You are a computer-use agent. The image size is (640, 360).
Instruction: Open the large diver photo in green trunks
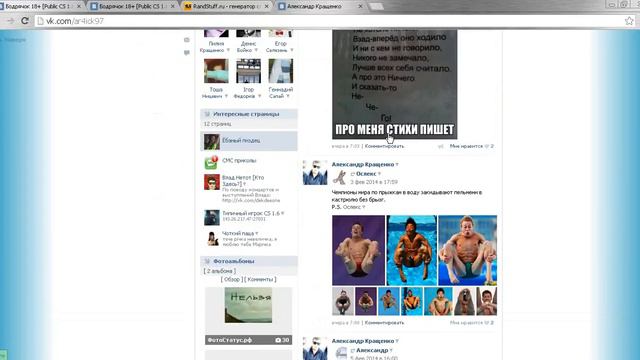[x=467, y=250]
